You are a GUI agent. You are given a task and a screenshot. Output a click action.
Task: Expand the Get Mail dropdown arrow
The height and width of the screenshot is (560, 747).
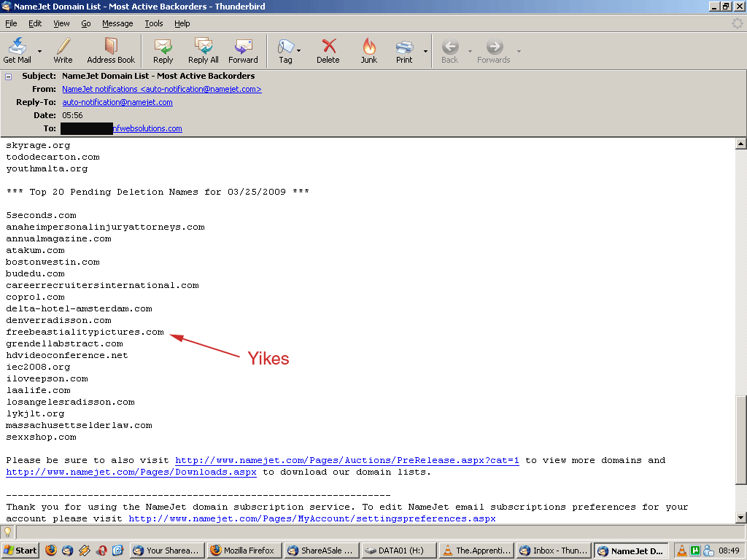pyautogui.click(x=39, y=51)
